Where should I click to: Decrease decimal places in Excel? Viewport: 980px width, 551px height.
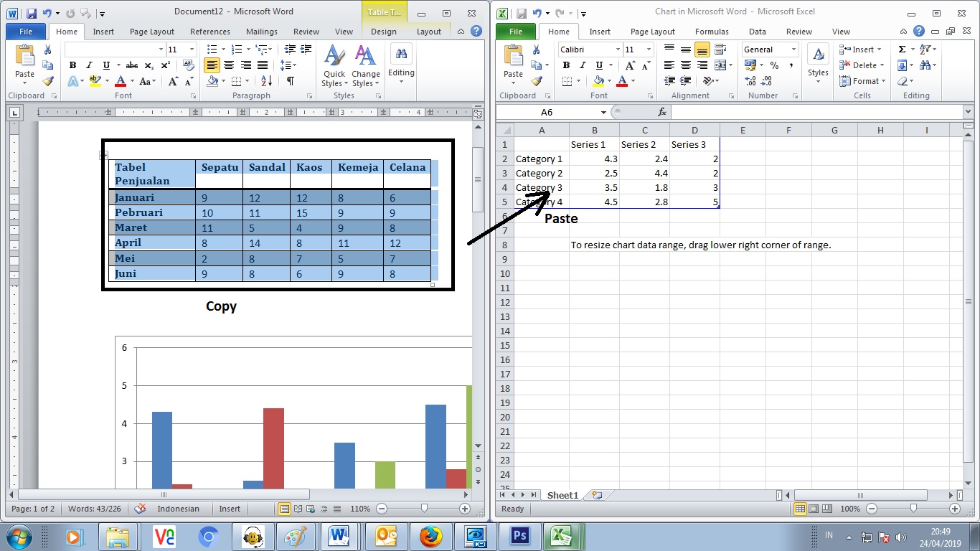pyautogui.click(x=767, y=81)
